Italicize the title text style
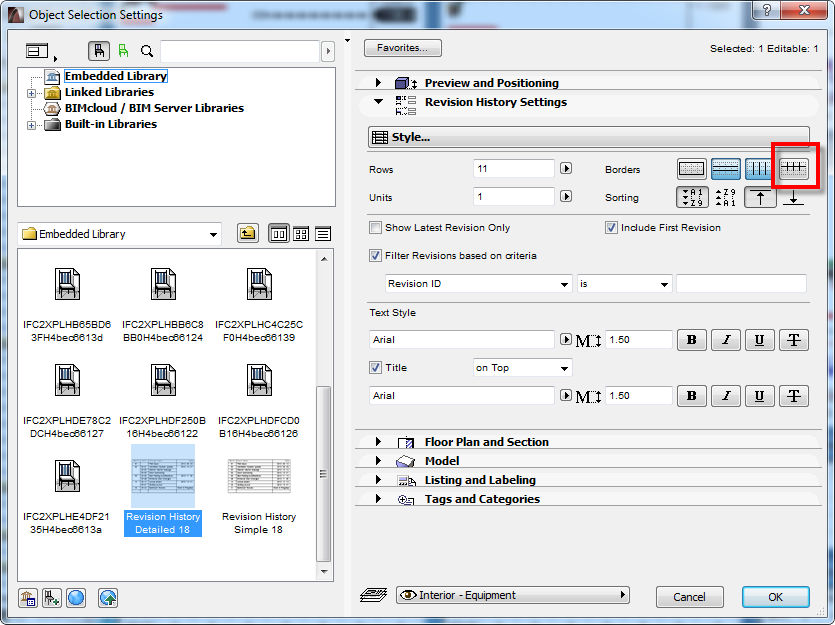Image resolution: width=835 pixels, height=625 pixels. click(x=725, y=395)
